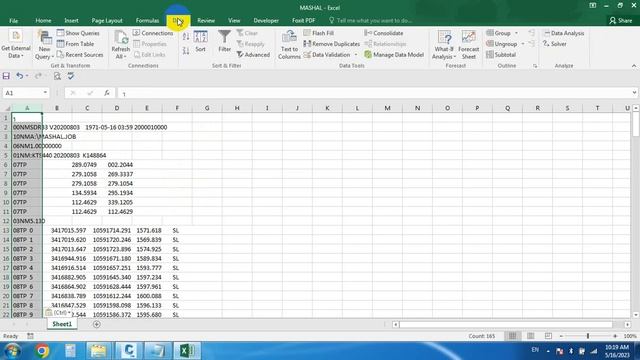Open the File tab
This screenshot has width=640, height=360.
coord(13,20)
